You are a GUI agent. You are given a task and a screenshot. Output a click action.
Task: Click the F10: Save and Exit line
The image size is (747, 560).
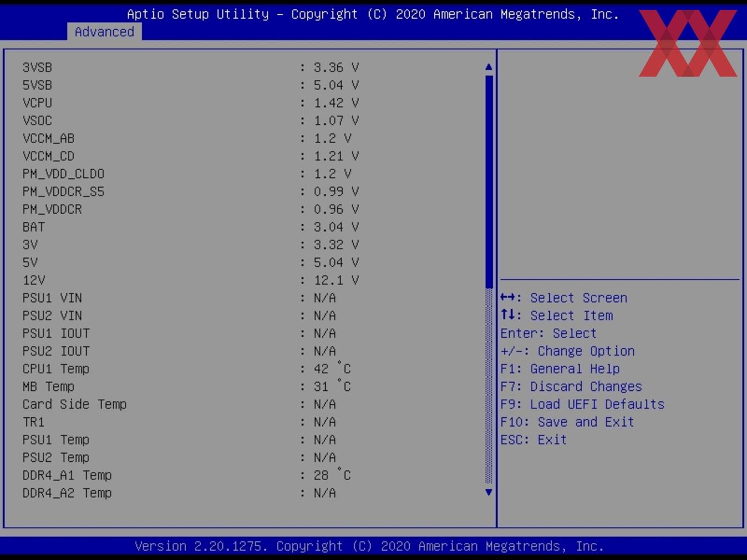567,422
